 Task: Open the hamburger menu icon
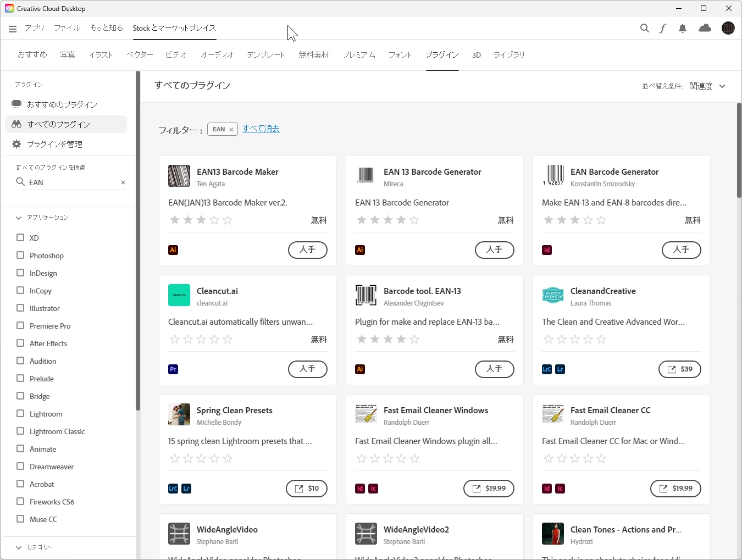click(x=13, y=29)
